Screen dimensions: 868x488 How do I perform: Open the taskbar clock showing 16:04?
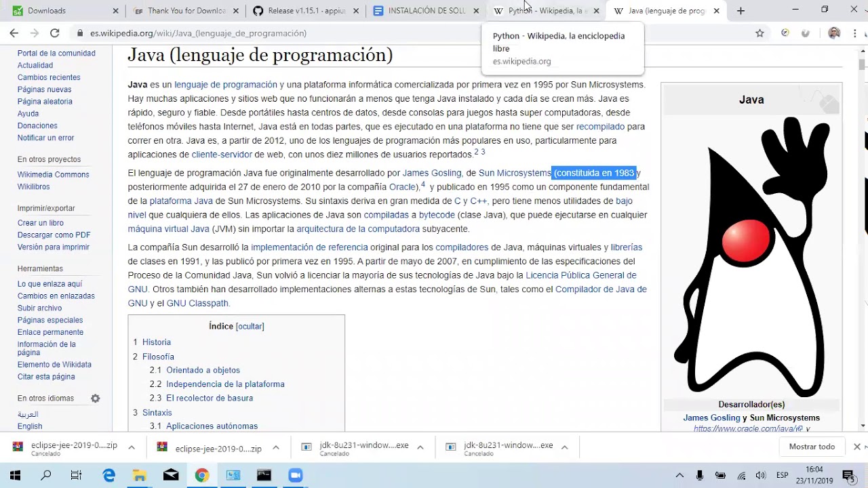tap(814, 475)
